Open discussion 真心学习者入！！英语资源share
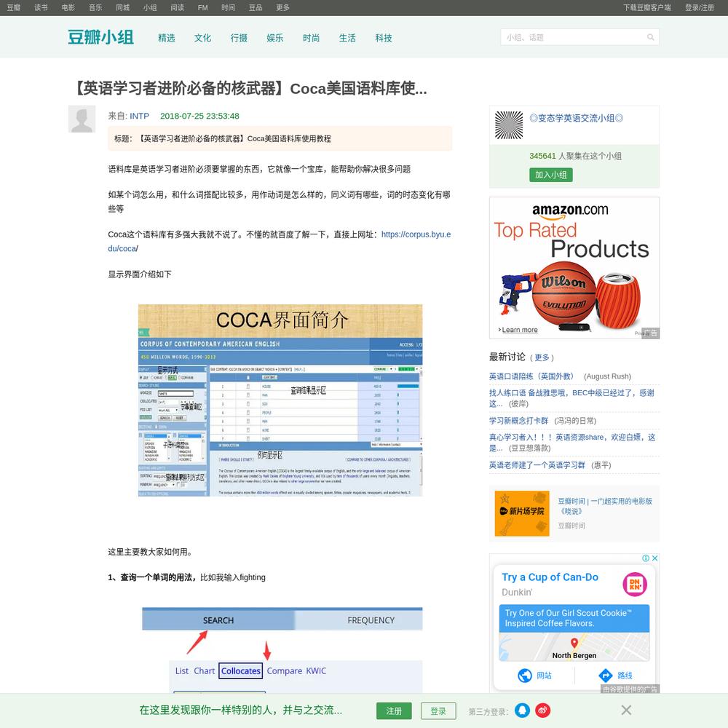 pos(572,443)
